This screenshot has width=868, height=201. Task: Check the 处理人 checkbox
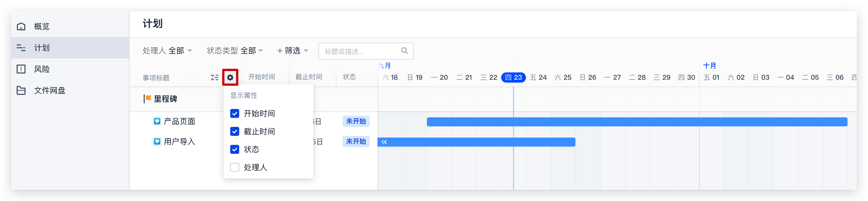[x=234, y=167]
